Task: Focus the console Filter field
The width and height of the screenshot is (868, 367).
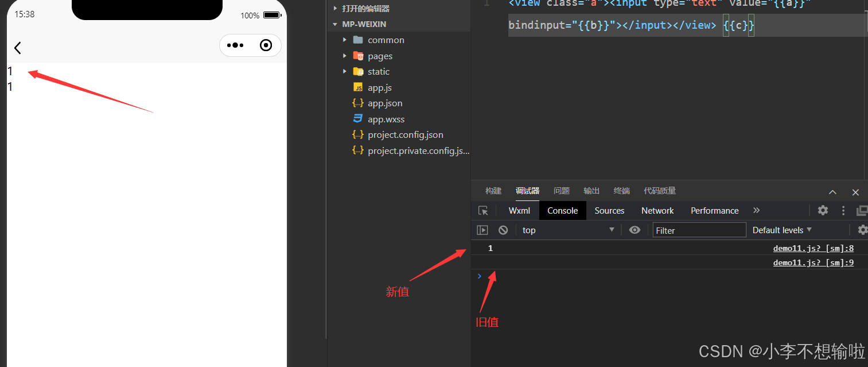Action: (x=699, y=230)
